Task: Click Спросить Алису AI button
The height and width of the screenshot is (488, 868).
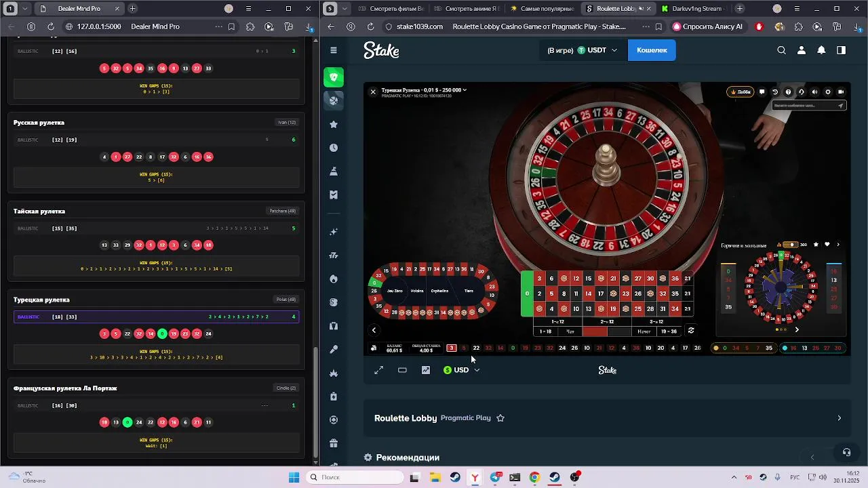Action: tap(709, 26)
